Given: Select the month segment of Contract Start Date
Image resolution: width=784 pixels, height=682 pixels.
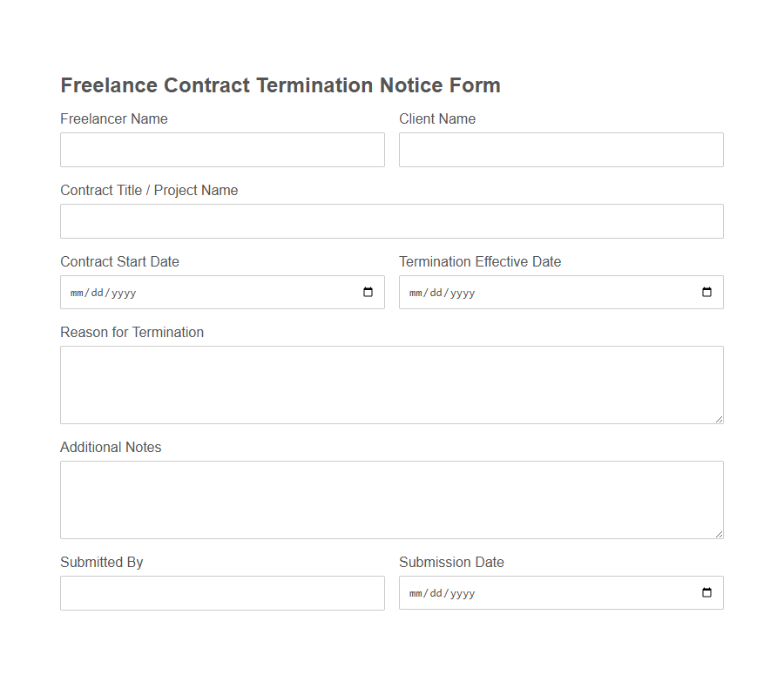Looking at the screenshot, I should click(75, 293).
